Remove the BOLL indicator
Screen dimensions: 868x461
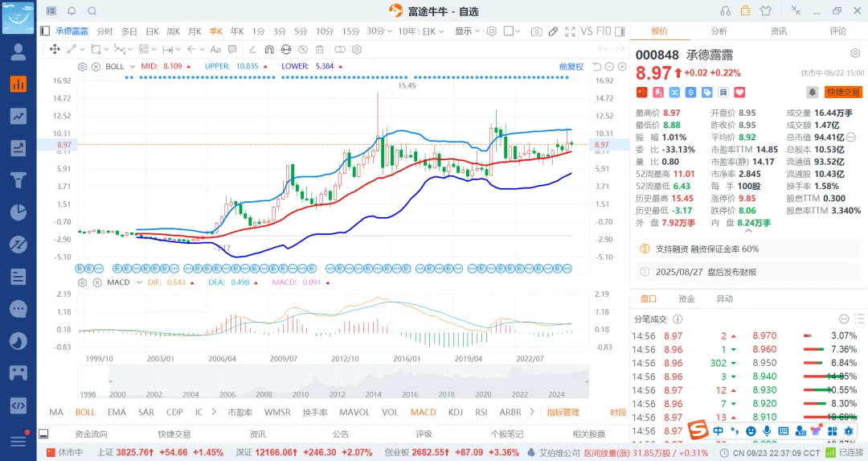coord(96,67)
